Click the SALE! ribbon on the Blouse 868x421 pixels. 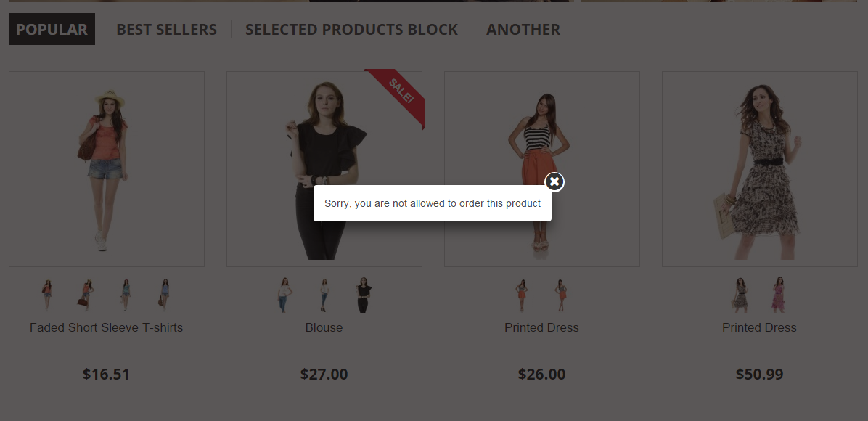point(401,90)
